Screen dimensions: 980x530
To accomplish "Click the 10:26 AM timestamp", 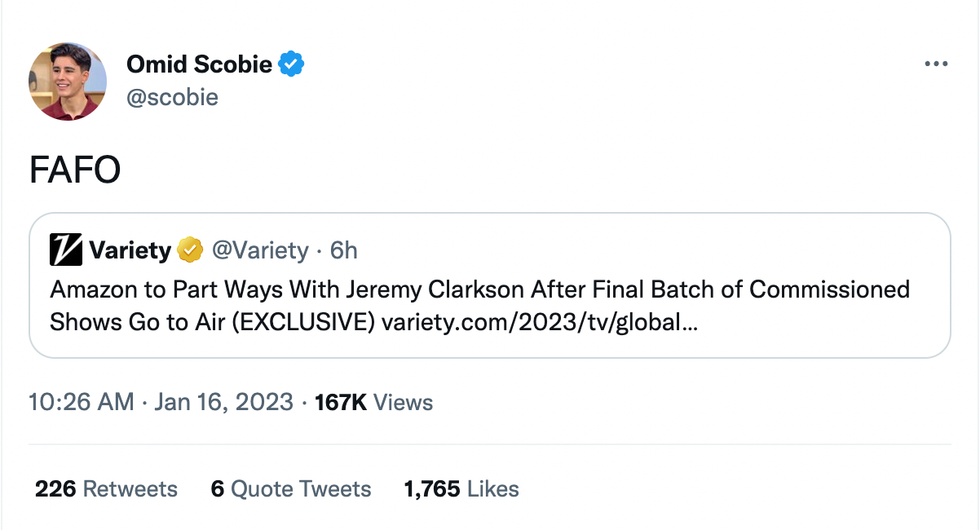I will pyautogui.click(x=81, y=403).
